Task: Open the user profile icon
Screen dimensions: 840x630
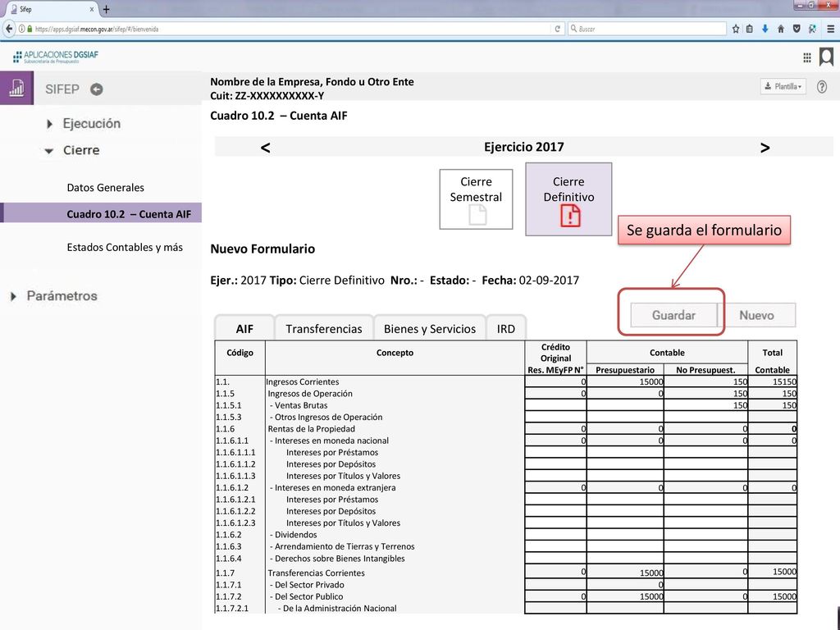Action: pyautogui.click(x=826, y=57)
